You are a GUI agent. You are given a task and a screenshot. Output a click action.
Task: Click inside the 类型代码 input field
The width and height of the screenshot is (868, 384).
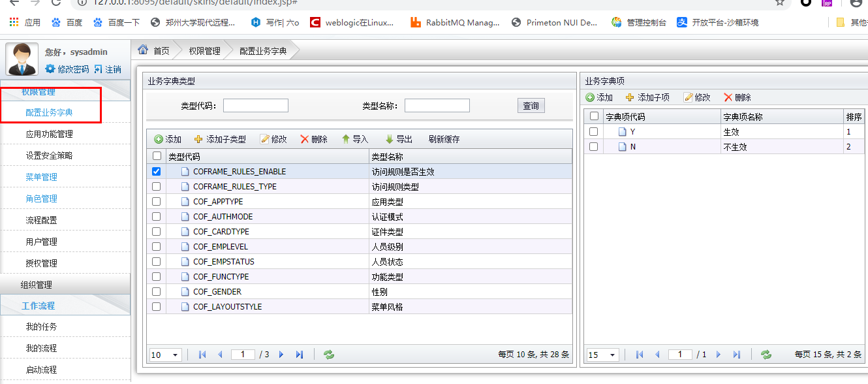(256, 104)
